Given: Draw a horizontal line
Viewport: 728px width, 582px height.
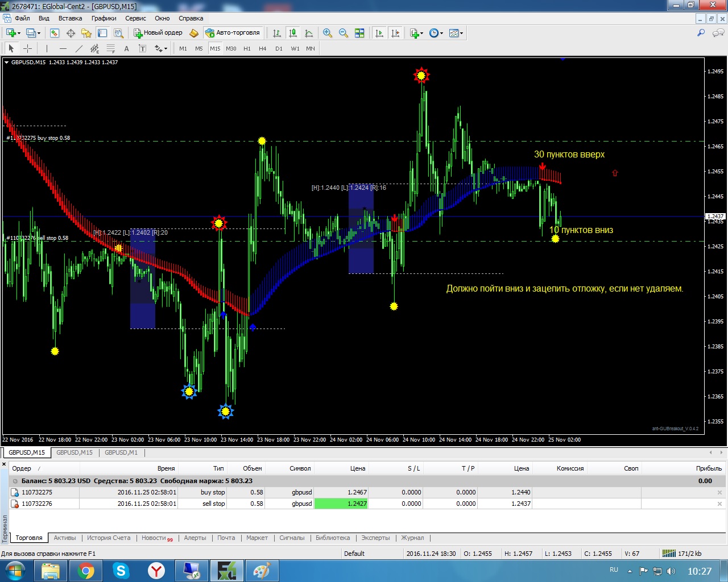Looking at the screenshot, I should point(63,48).
